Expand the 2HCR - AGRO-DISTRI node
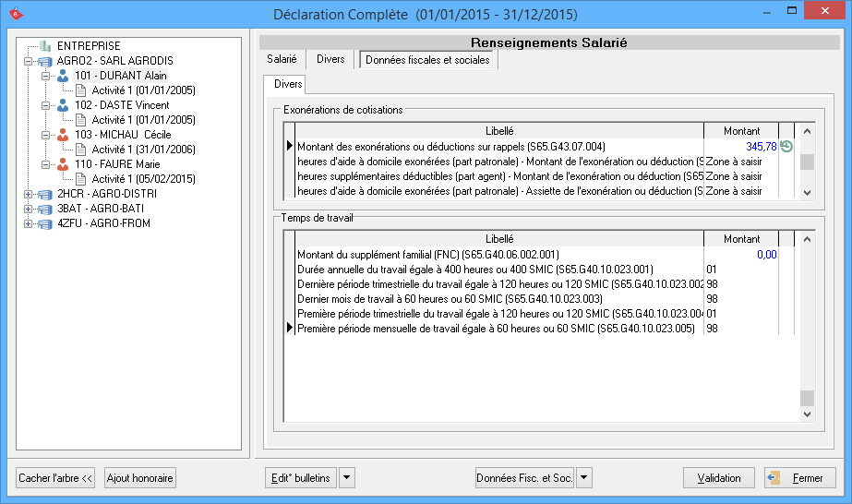Screen dimensions: 852x504 pyautogui.click(x=29, y=195)
